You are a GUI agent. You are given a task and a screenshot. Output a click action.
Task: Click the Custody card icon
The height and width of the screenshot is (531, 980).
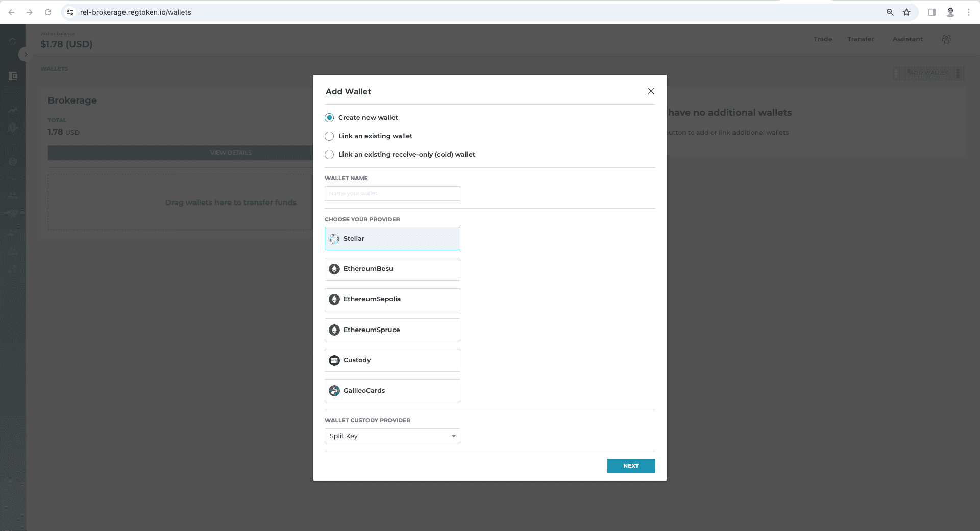click(334, 360)
